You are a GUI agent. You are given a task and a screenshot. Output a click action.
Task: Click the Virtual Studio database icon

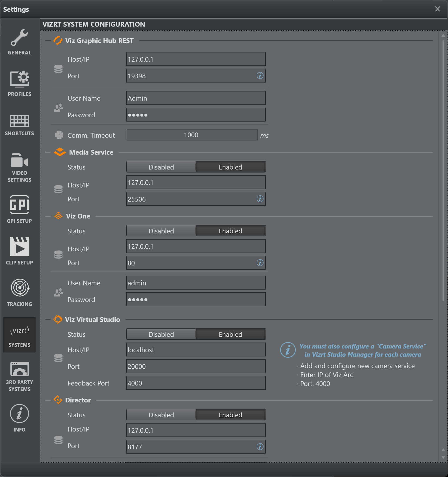coord(58,358)
